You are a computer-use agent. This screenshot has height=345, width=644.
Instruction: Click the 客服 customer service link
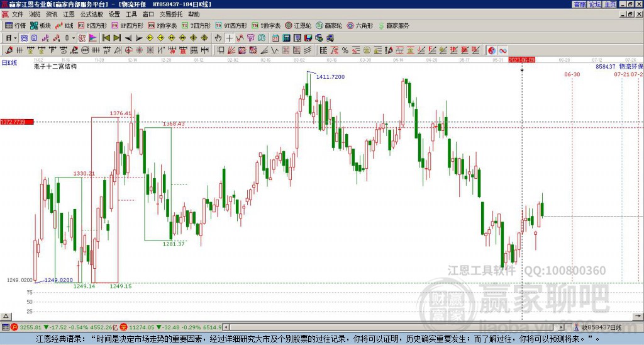click(579, 4)
